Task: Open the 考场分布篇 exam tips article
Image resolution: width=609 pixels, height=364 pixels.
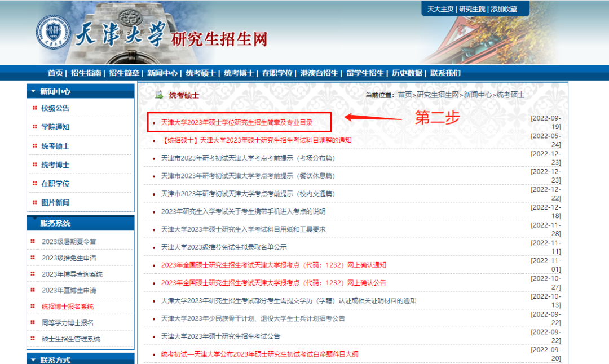Action: 248,158
